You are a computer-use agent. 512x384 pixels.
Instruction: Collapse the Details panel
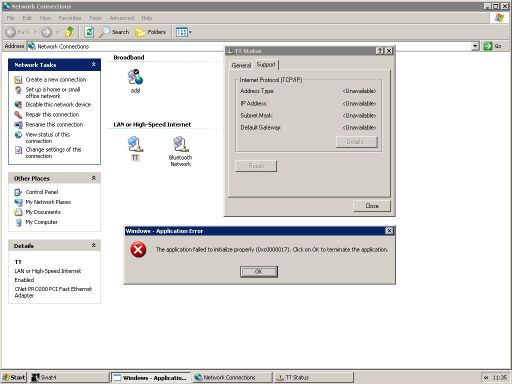click(94, 245)
